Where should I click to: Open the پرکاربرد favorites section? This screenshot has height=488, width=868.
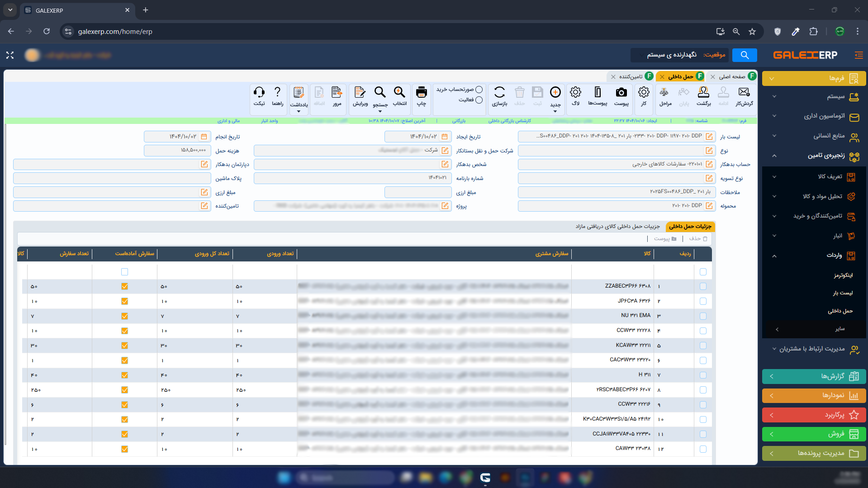(x=814, y=415)
